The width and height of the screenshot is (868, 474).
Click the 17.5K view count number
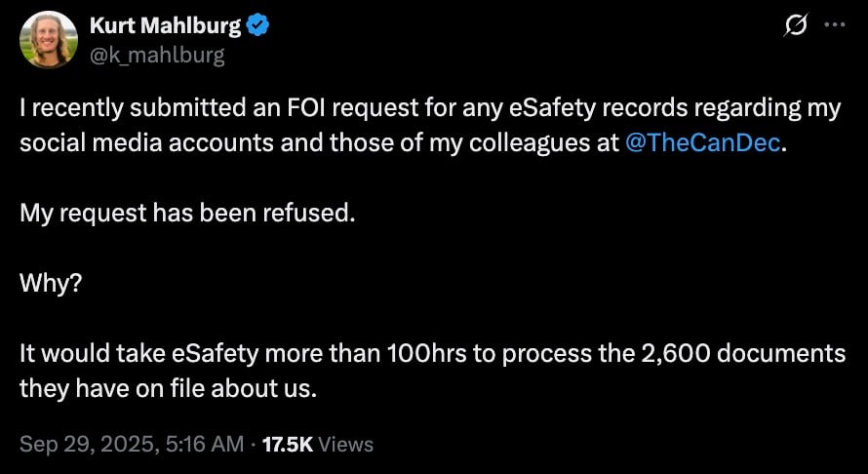[289, 444]
